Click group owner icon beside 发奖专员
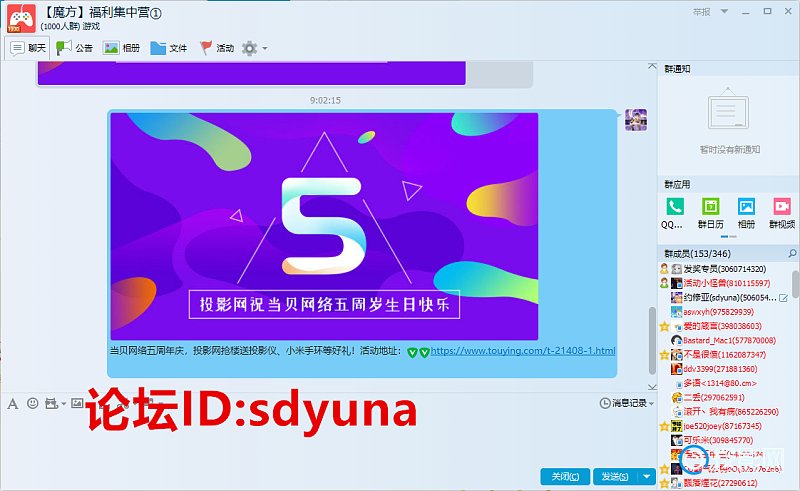 pos(664,268)
